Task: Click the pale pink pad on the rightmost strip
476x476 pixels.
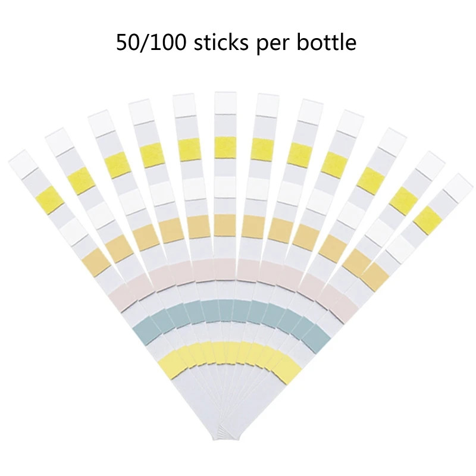Action: [x=346, y=309]
